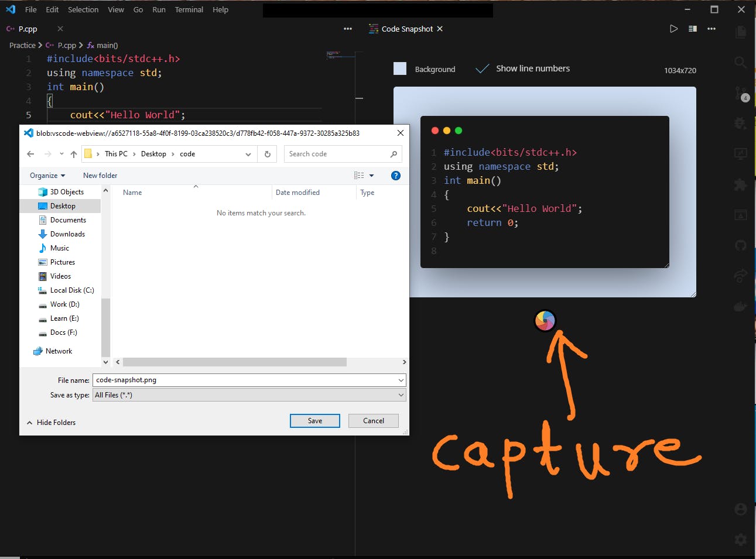Click the File name input field

pos(249,380)
